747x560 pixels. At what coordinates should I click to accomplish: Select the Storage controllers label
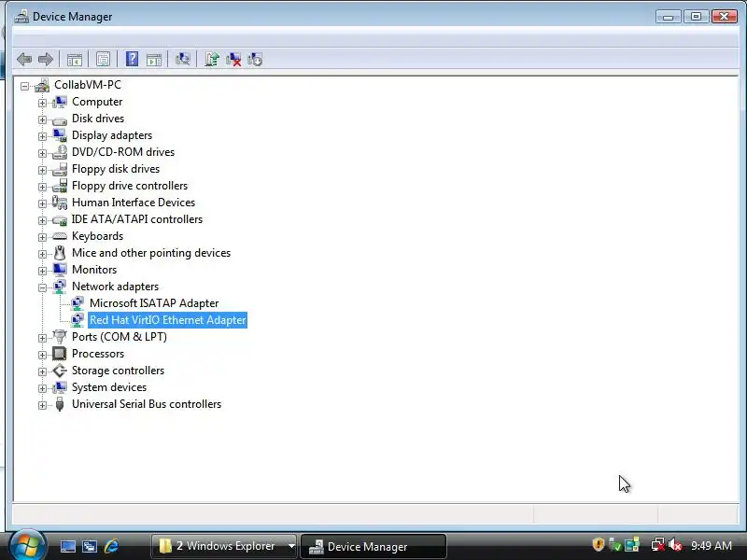[x=118, y=371]
